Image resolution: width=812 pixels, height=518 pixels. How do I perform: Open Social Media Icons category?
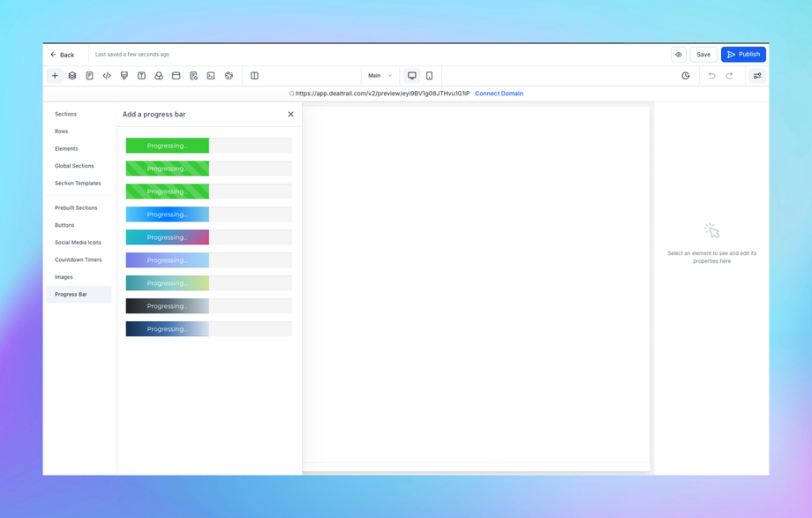(79, 243)
